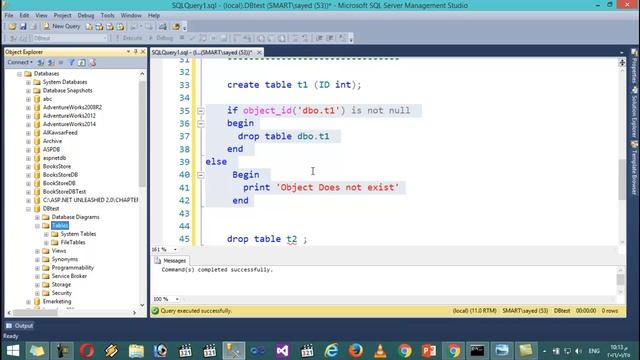This screenshot has height=360, width=640.
Task: Close the Object Explorer panel
Action: [x=143, y=52]
